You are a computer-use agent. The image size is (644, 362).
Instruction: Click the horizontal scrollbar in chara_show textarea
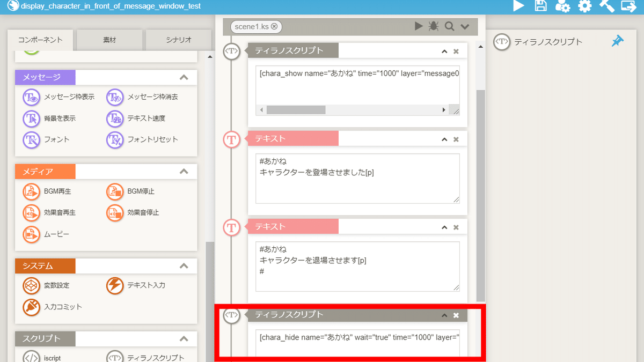point(296,109)
